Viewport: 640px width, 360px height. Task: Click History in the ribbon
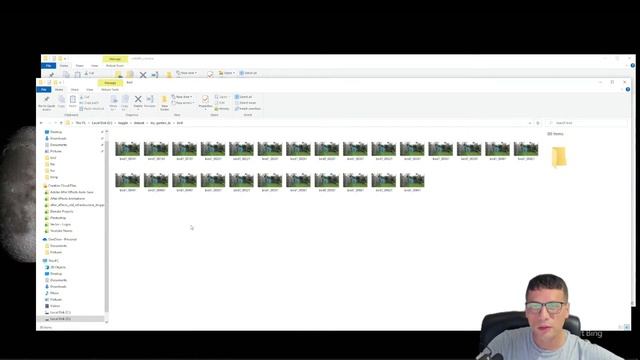pos(222,109)
